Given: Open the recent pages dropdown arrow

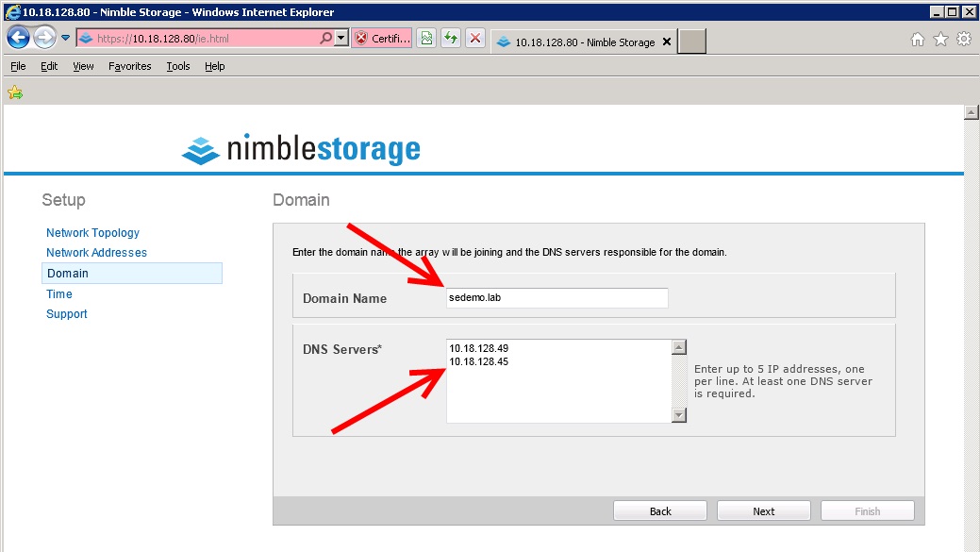Looking at the screenshot, I should 65,38.
